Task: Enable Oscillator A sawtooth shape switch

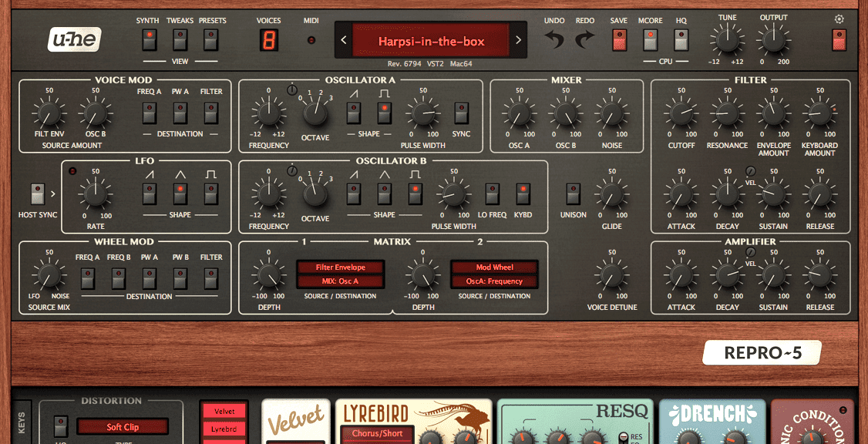Action: coord(353,113)
